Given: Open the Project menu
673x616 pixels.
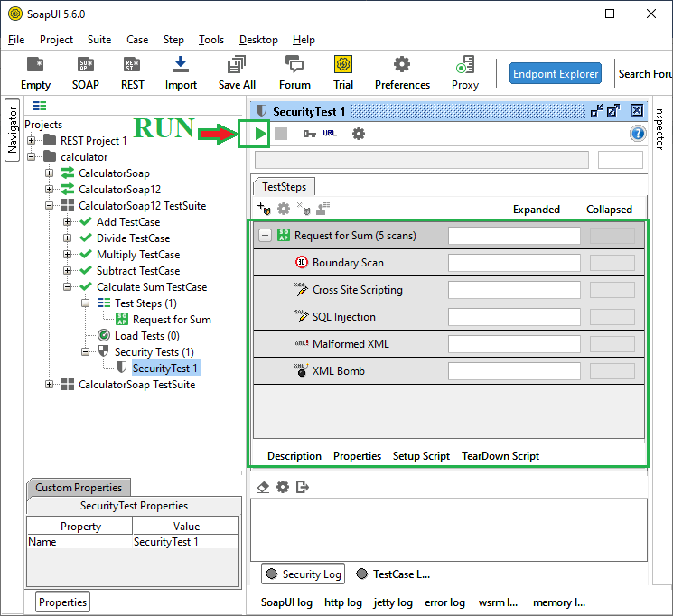Looking at the screenshot, I should (56, 40).
